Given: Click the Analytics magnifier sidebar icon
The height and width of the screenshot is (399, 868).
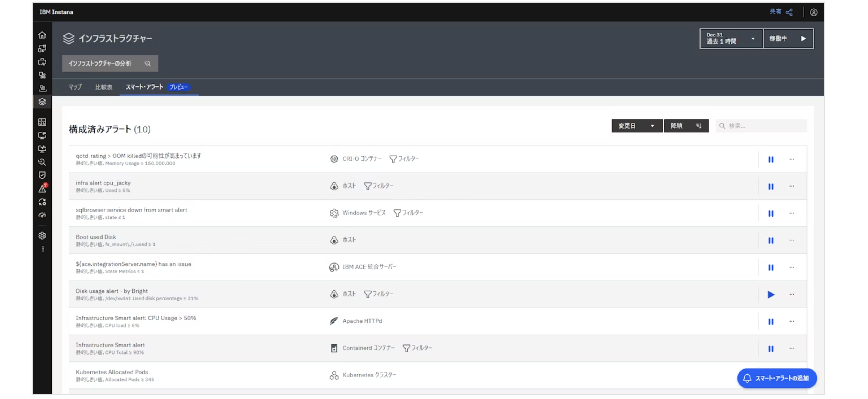Looking at the screenshot, I should click(42, 162).
